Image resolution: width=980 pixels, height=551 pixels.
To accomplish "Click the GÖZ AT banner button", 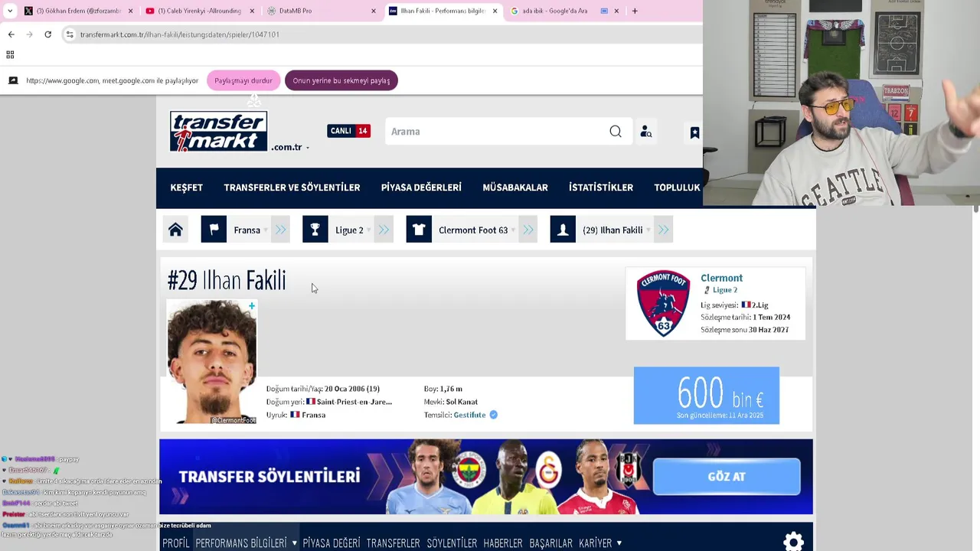I will coord(727,477).
